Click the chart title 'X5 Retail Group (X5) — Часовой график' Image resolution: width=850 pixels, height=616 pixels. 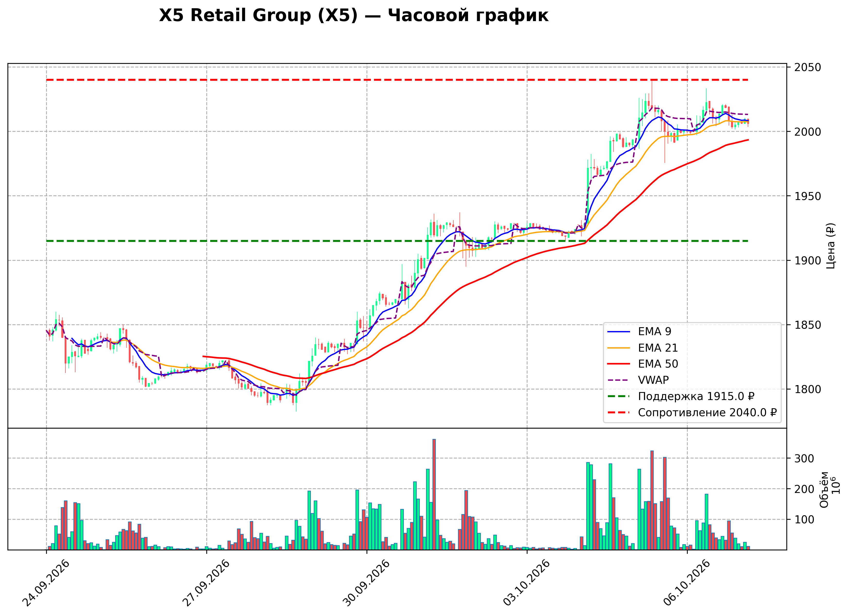click(353, 16)
